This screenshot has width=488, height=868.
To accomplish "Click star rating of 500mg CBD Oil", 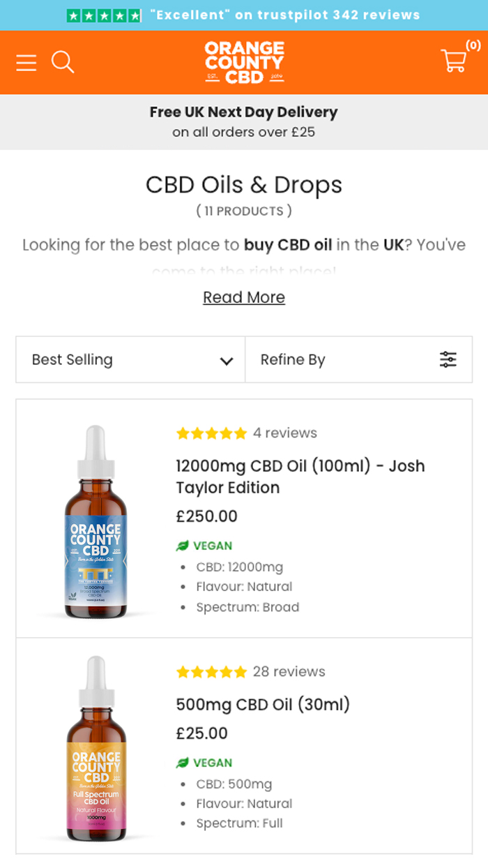I will pyautogui.click(x=211, y=672).
